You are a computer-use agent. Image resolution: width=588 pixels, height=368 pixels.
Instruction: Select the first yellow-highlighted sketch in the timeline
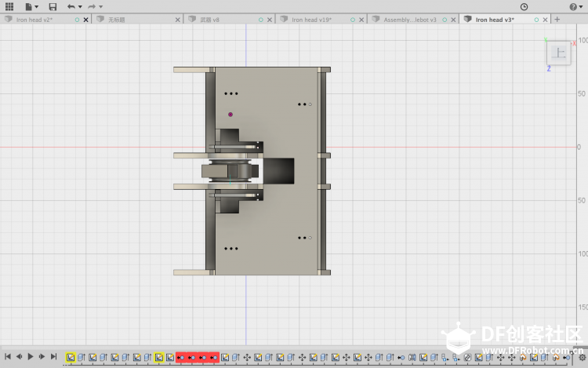tap(71, 358)
